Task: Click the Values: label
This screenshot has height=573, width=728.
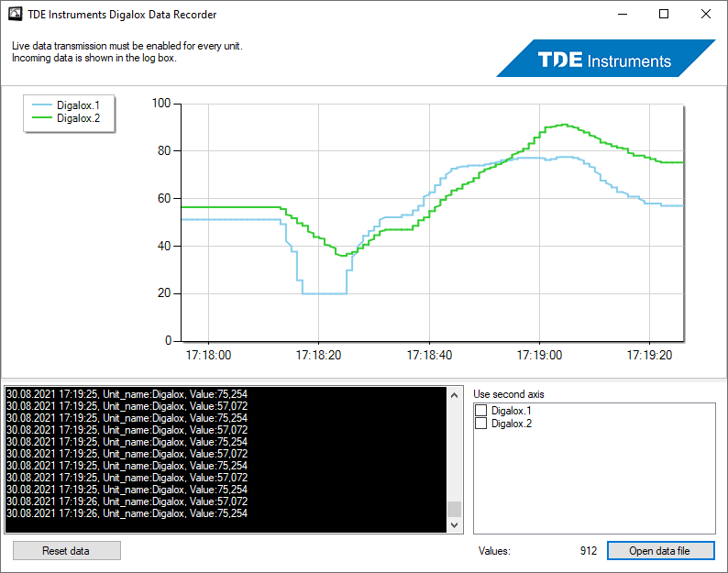Action: [x=494, y=551]
